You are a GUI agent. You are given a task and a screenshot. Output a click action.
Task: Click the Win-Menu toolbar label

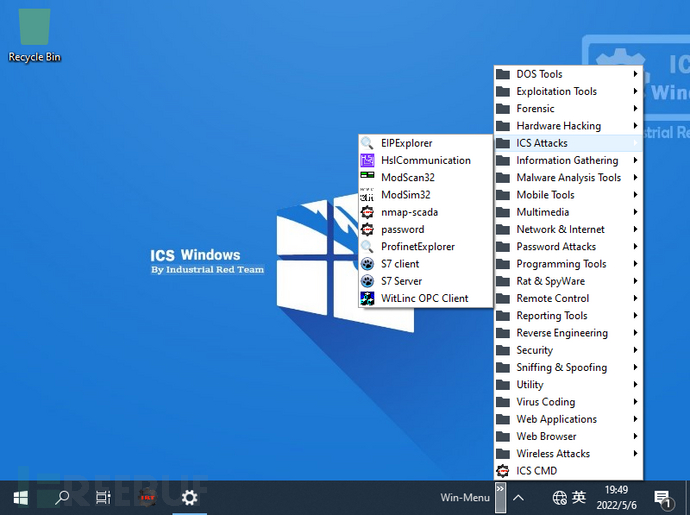[x=465, y=497]
